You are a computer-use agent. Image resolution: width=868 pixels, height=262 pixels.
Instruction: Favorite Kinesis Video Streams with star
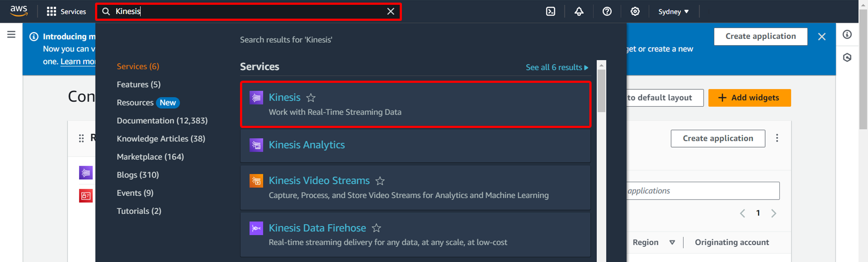click(380, 181)
